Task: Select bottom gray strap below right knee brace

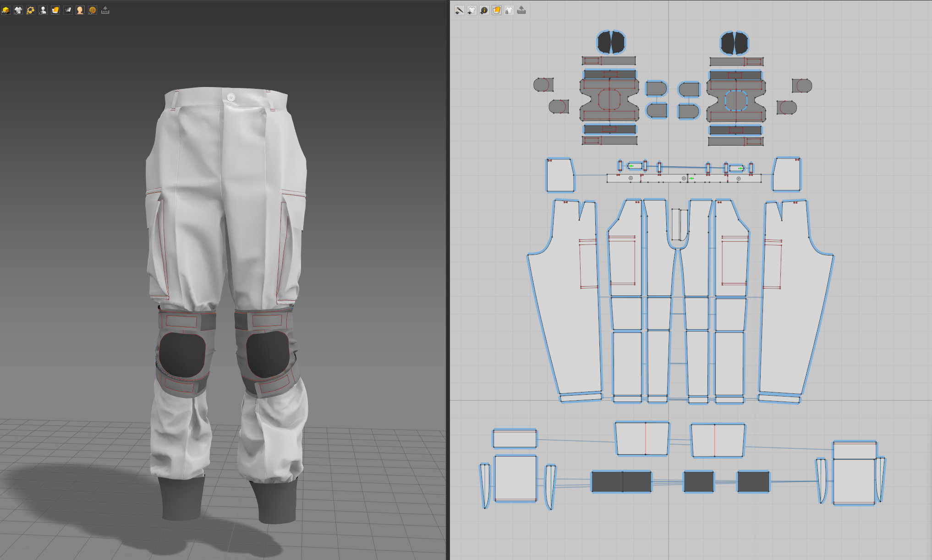Action: pyautogui.click(x=736, y=141)
